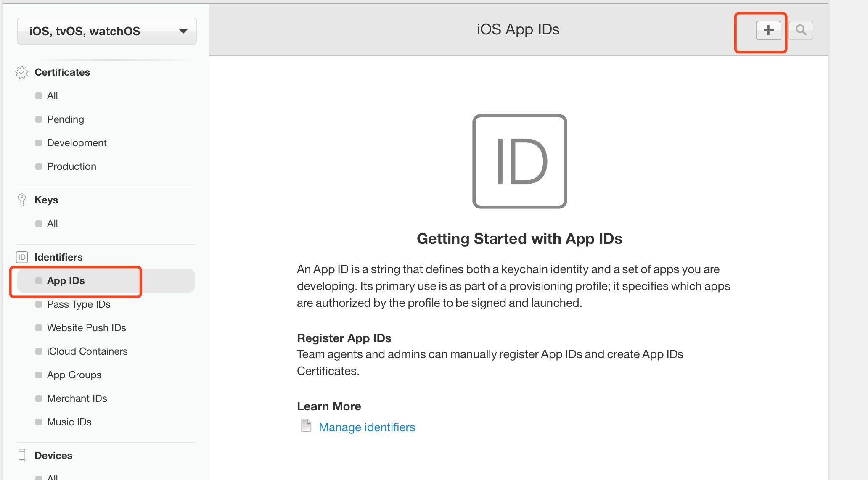Image resolution: width=868 pixels, height=480 pixels.
Task: Select All under Certificates
Action: click(x=52, y=95)
